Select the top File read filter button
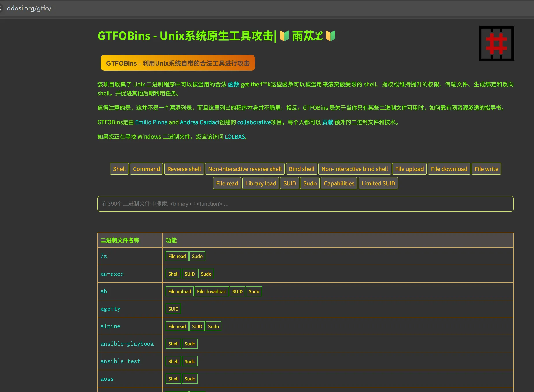Viewport: 534px width, 392px height. click(x=227, y=183)
